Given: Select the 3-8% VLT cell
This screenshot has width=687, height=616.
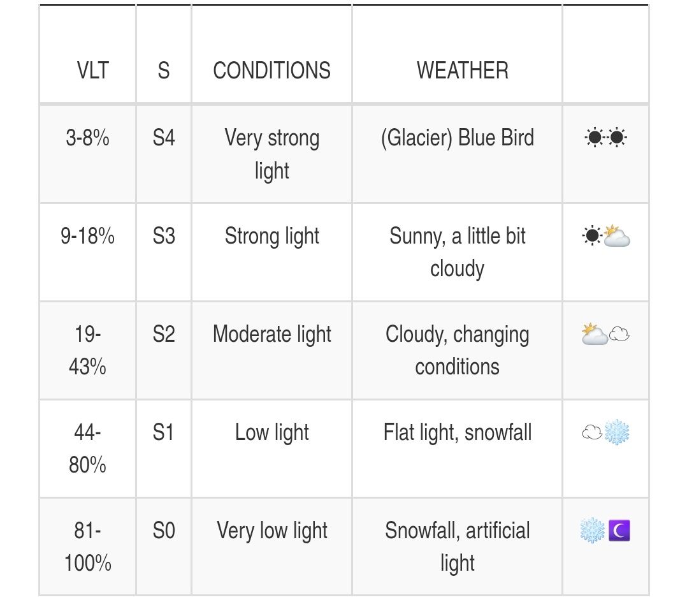Looking at the screenshot, I should 87,138.
